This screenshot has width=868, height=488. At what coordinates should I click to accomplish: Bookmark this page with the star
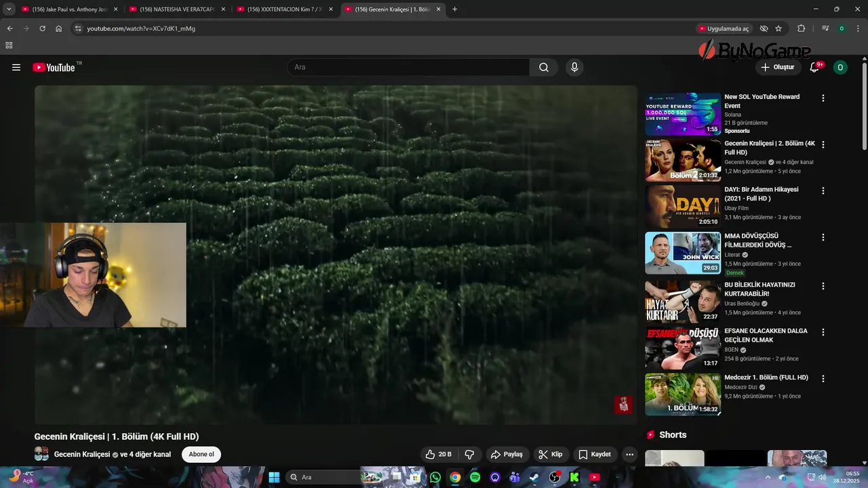[778, 28]
